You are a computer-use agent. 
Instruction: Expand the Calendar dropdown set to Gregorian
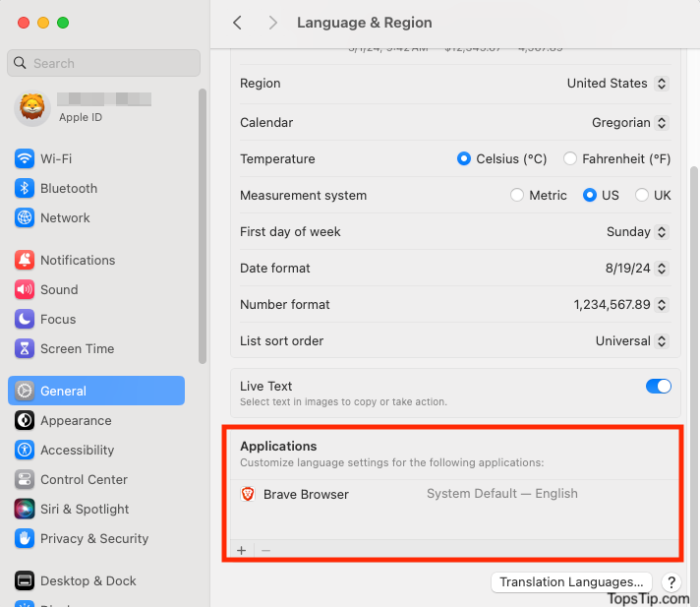coord(629,123)
